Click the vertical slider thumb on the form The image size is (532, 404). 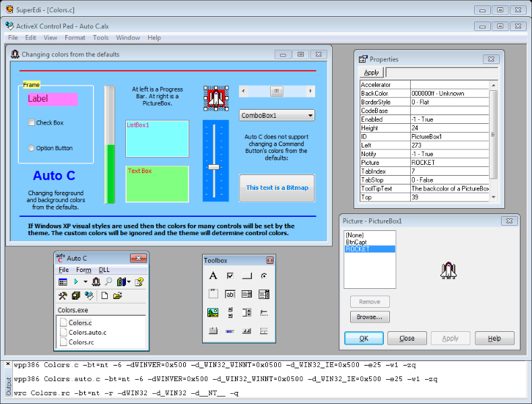coord(214,166)
